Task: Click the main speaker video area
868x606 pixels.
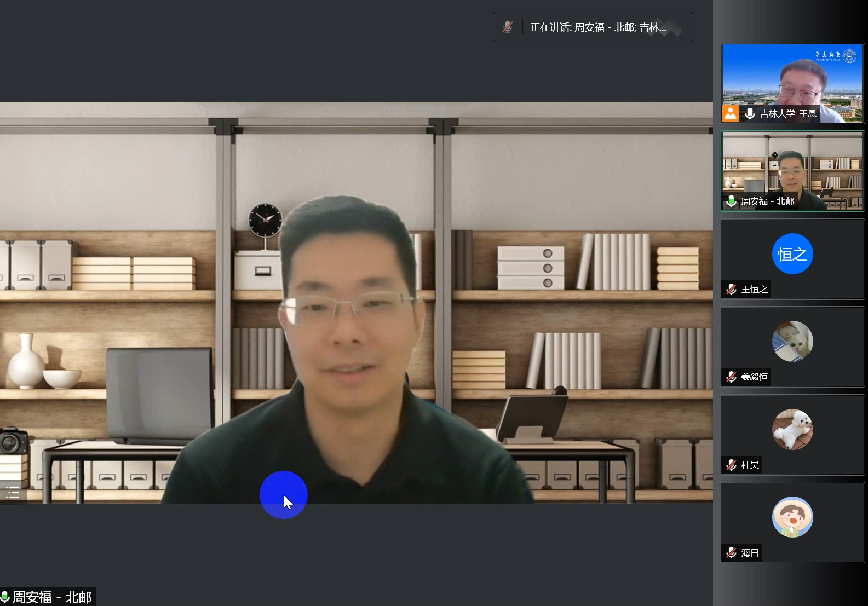Action: (x=356, y=302)
